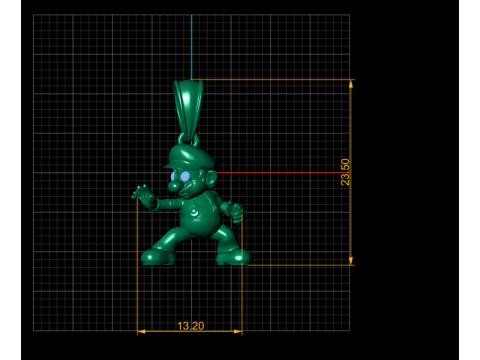This screenshot has height=360, width=480.
Task: Click the 13.20 width dimension label
Action: click(191, 326)
